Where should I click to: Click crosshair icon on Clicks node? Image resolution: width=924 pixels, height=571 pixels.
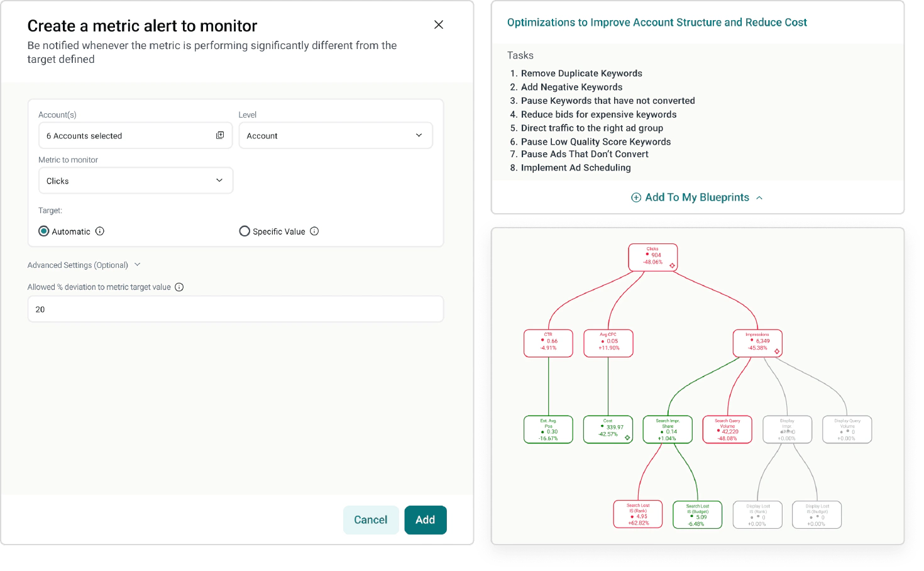[x=672, y=266]
